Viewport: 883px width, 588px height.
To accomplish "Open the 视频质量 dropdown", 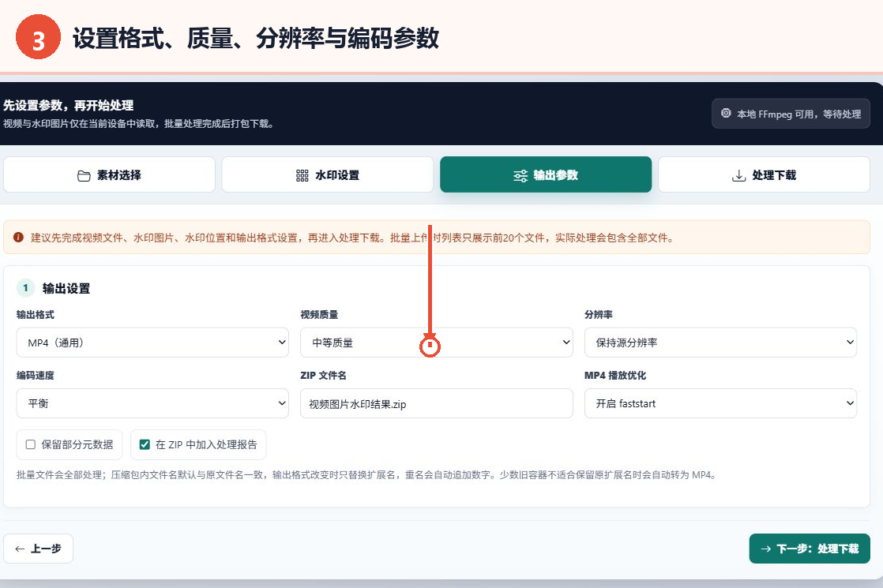I will click(x=437, y=342).
